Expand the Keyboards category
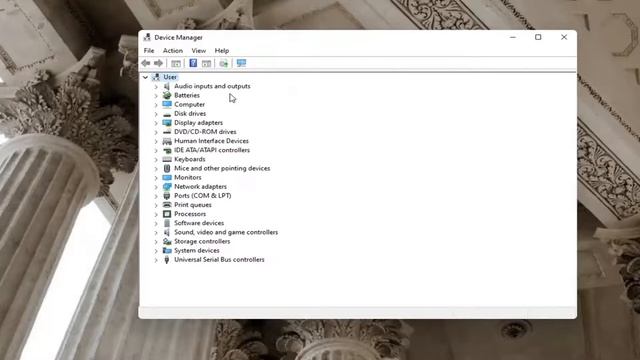The height and width of the screenshot is (360, 640). pyautogui.click(x=156, y=160)
